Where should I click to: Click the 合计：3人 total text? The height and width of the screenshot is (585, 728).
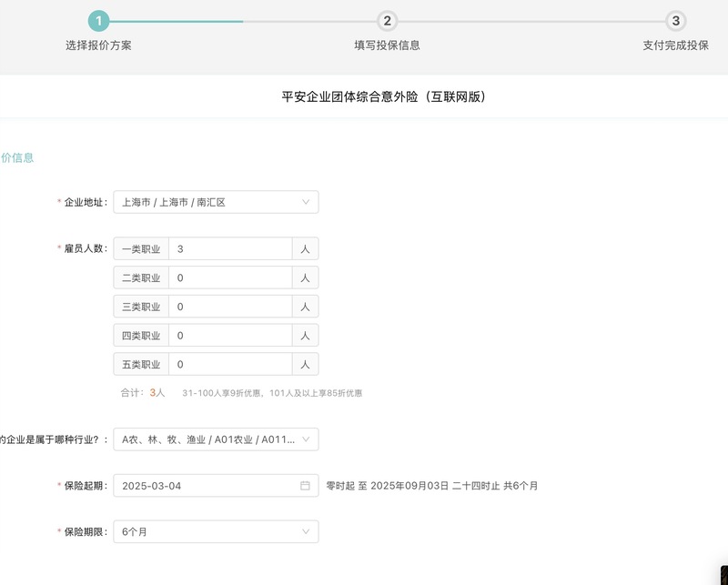tap(143, 393)
